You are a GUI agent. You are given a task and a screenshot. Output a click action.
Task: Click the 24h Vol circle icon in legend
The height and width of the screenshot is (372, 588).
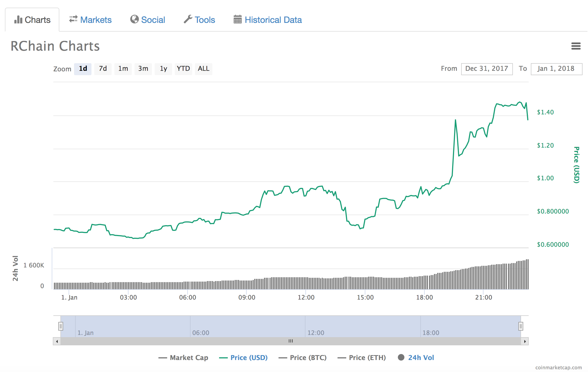pyautogui.click(x=401, y=357)
